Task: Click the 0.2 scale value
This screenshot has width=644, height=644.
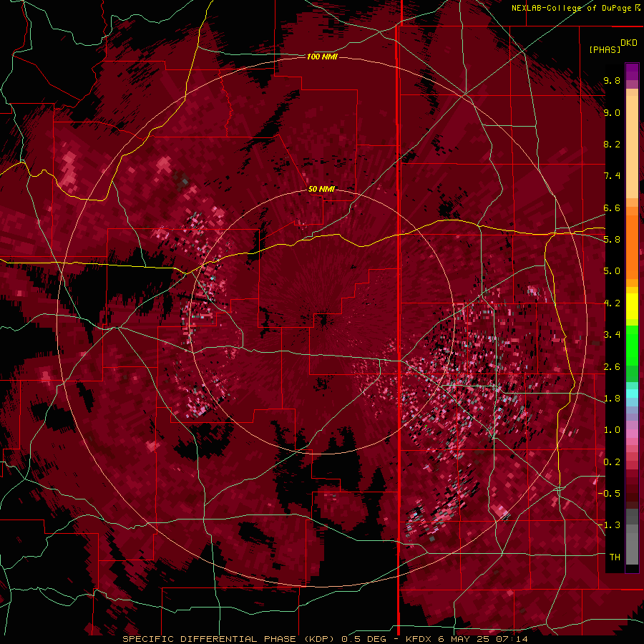Action: click(612, 462)
